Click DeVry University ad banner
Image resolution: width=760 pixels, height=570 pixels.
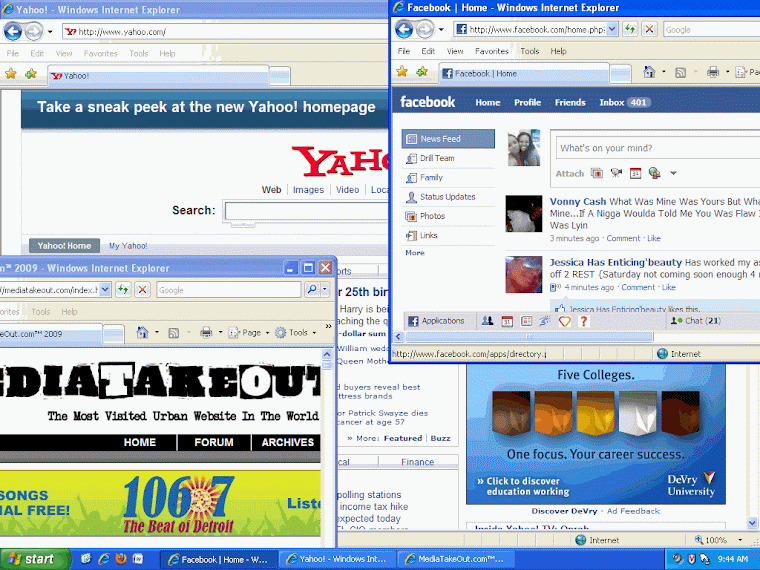pyautogui.click(x=596, y=434)
